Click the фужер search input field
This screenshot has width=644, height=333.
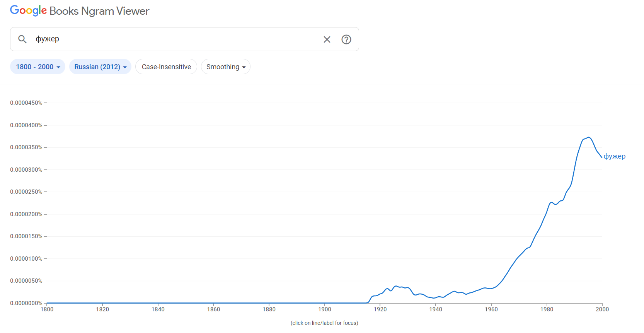174,39
